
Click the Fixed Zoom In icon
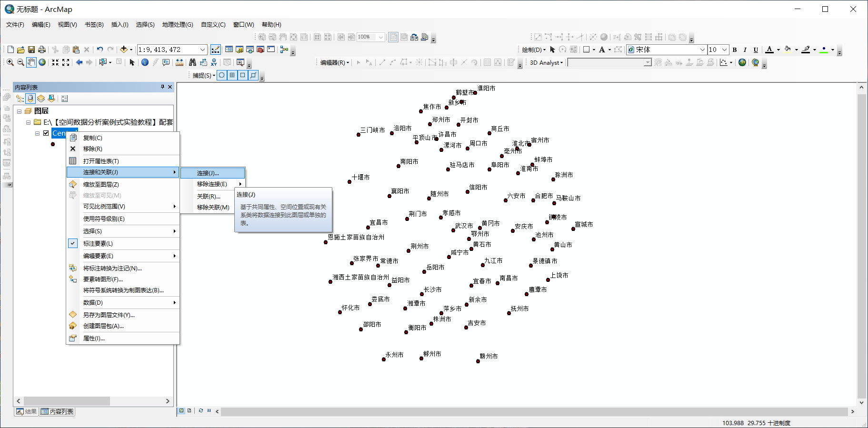point(55,62)
